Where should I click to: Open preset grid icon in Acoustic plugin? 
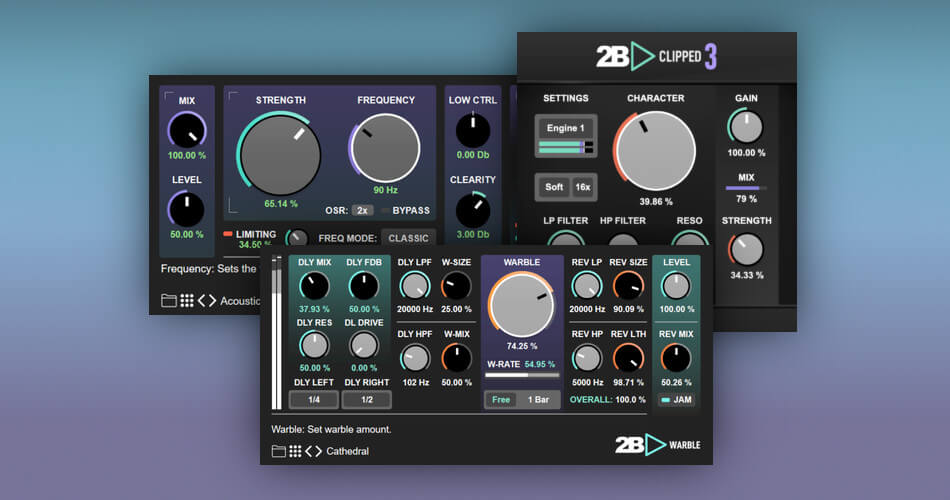(x=187, y=301)
